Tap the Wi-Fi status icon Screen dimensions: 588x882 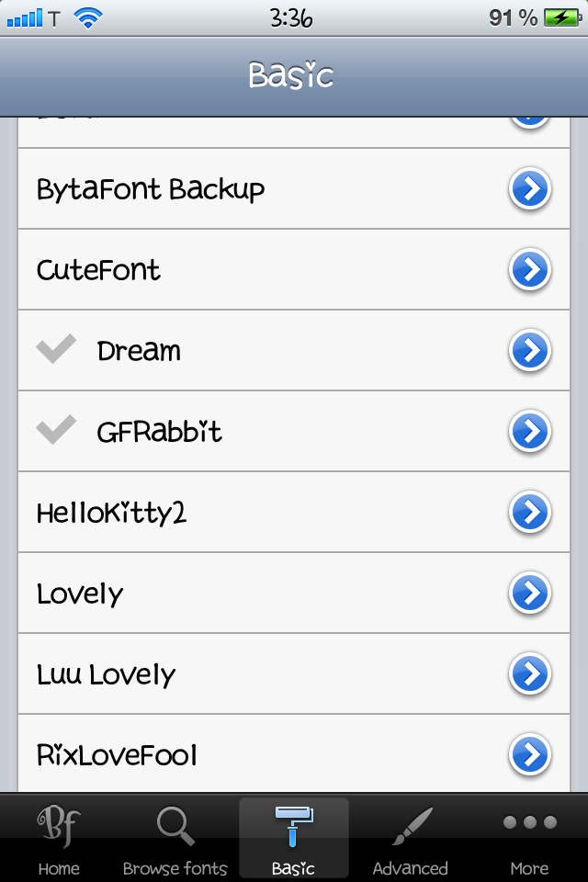pos(88,17)
